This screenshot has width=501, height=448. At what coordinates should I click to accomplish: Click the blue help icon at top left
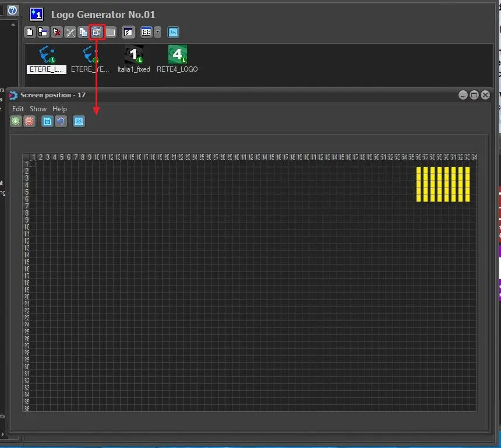coord(13,10)
